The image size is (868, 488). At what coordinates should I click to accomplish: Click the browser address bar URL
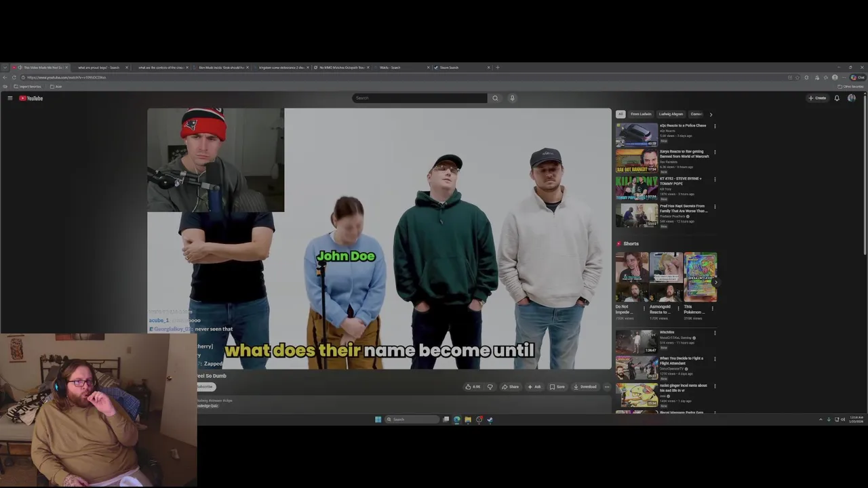66,77
